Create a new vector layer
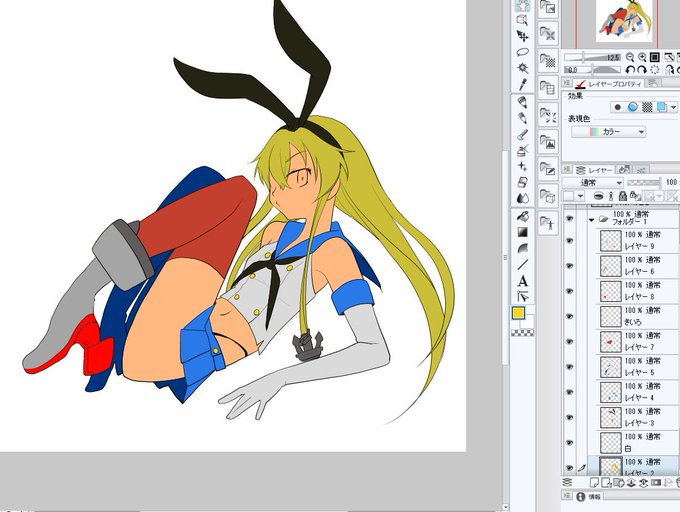 [x=606, y=483]
